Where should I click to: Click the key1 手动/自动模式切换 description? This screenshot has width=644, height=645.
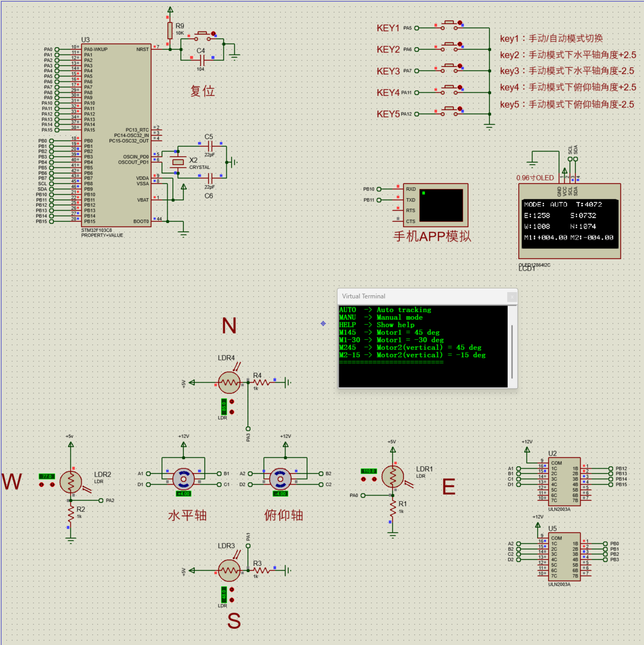point(551,38)
